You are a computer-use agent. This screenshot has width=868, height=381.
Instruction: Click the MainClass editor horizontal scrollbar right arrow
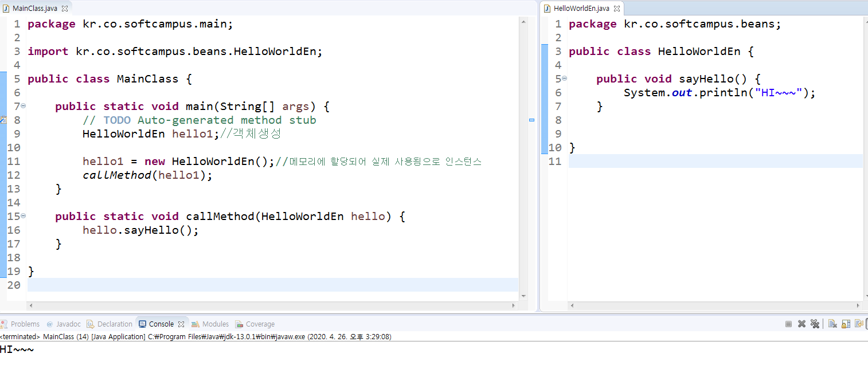coord(515,305)
